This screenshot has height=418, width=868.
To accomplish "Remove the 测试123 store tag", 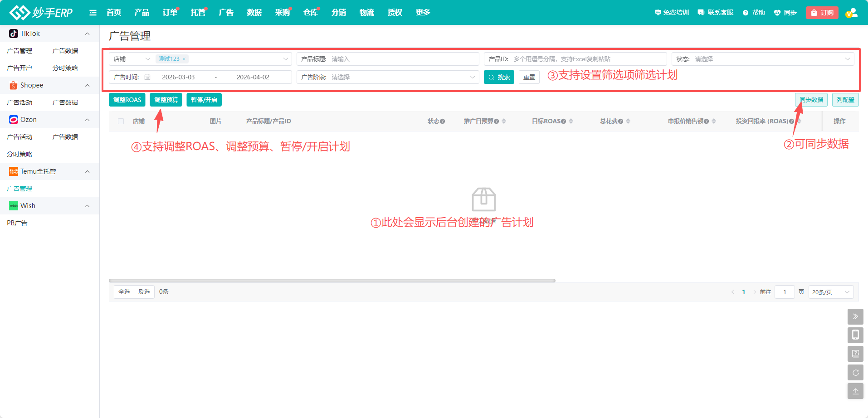I will click(x=184, y=59).
